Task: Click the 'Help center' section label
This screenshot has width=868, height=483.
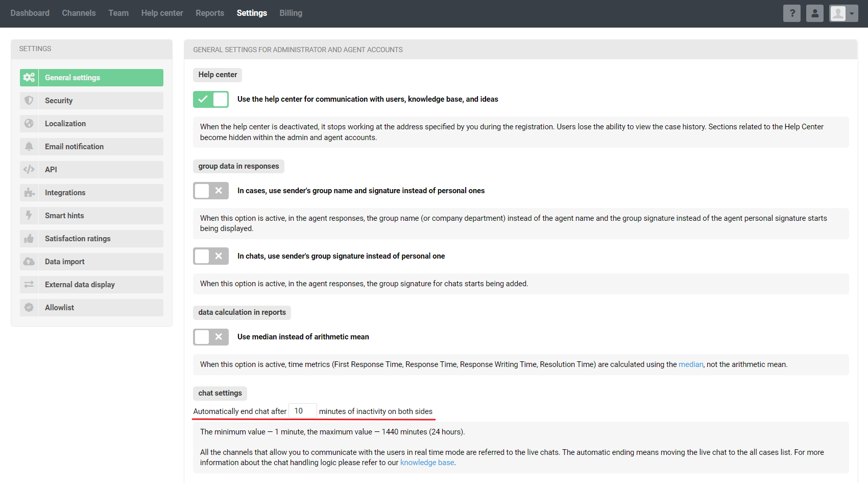Action: click(218, 75)
